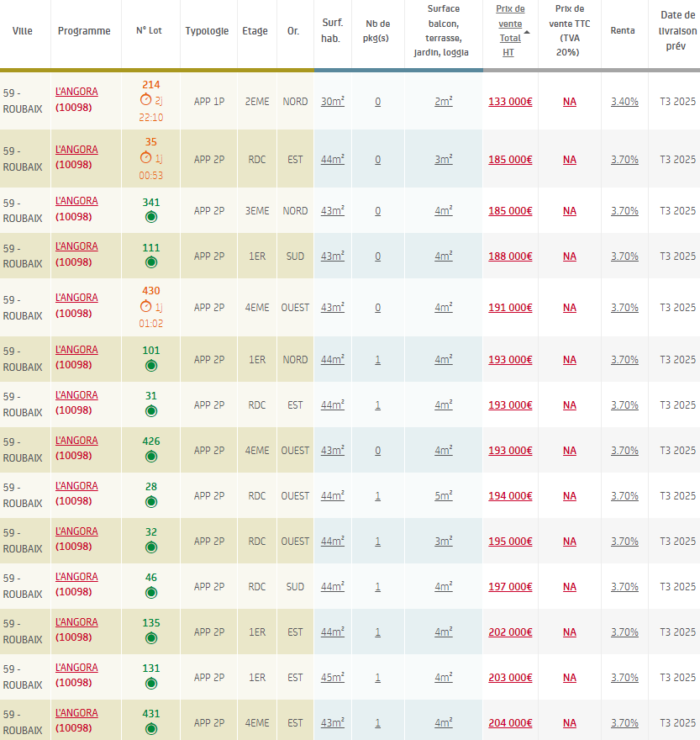Click the 3m² balcony surface for lot 32
Viewport: 700px width, 740px height.
444,542
